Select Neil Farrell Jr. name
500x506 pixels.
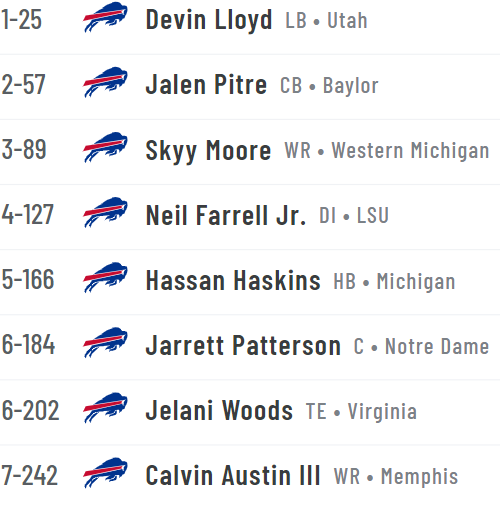[x=226, y=215]
